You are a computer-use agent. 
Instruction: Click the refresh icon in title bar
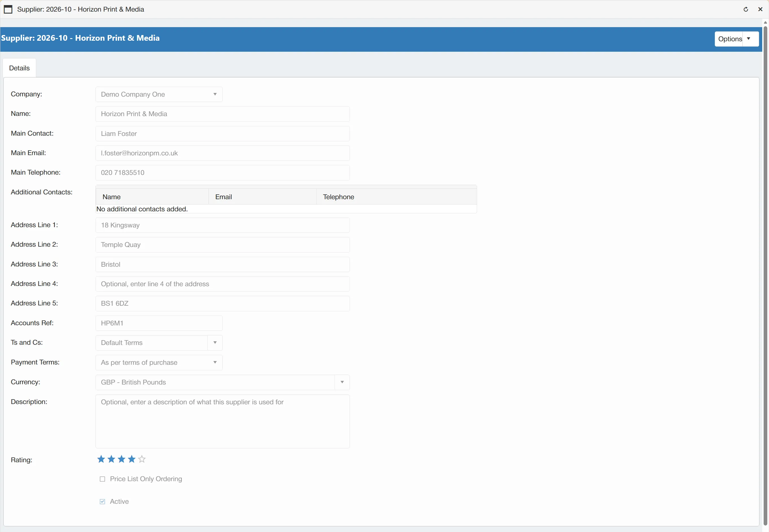[x=746, y=9]
